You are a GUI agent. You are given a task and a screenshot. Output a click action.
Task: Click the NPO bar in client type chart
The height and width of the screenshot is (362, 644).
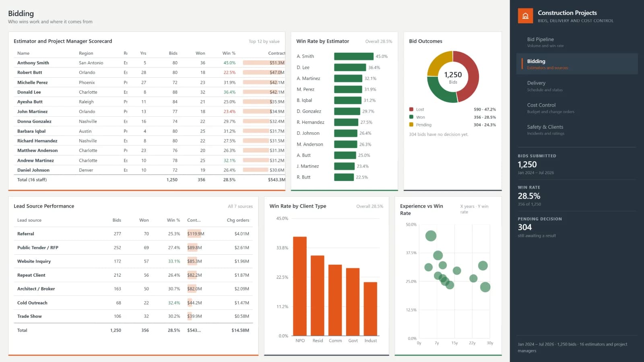300,286
